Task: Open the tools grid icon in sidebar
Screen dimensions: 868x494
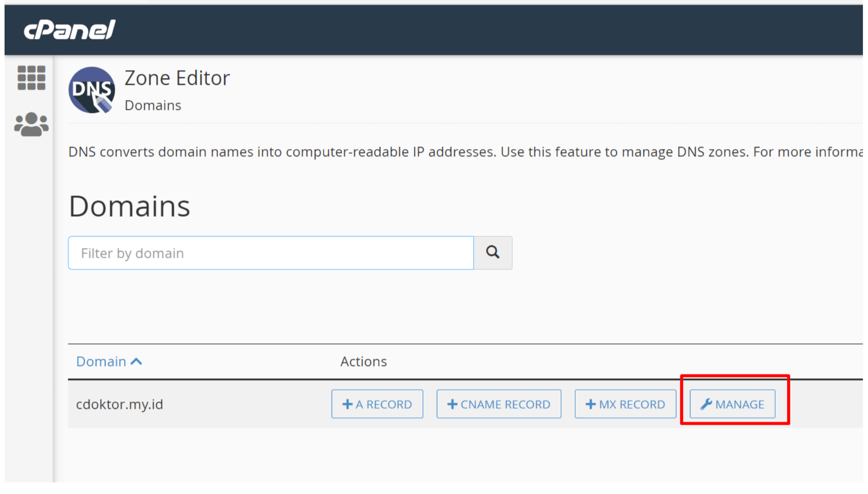Action: [x=31, y=78]
